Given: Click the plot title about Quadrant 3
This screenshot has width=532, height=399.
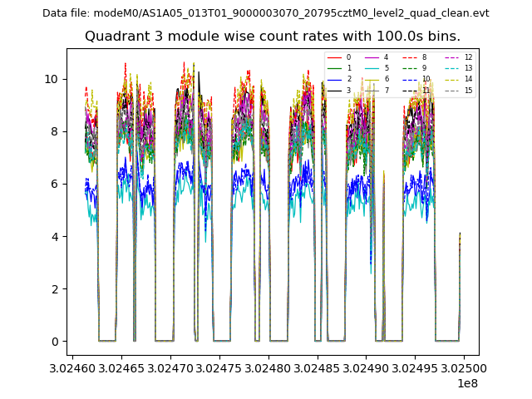Looking at the screenshot, I should [273, 37].
